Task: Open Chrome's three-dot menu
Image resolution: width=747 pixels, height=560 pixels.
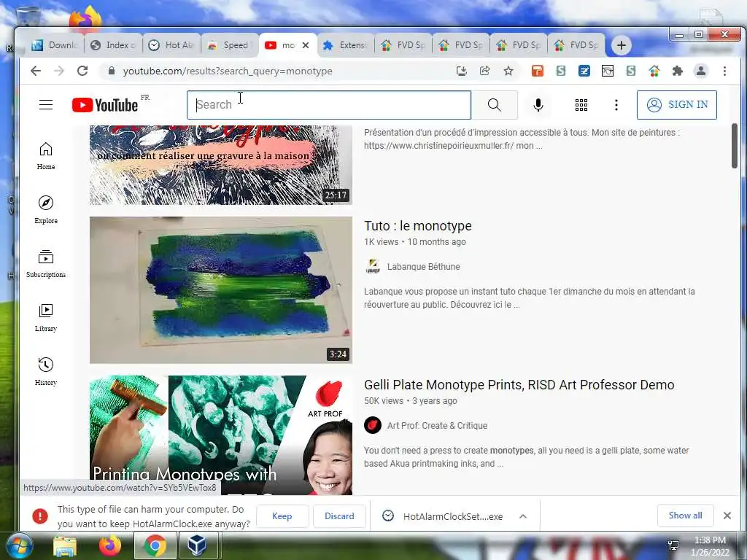Action: pyautogui.click(x=724, y=71)
